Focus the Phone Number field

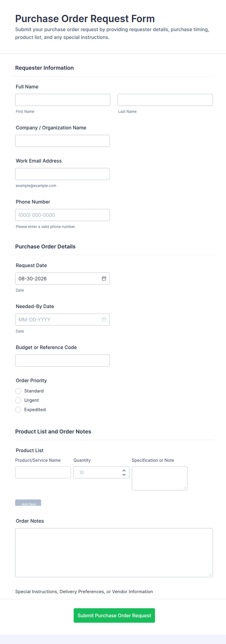click(x=62, y=215)
